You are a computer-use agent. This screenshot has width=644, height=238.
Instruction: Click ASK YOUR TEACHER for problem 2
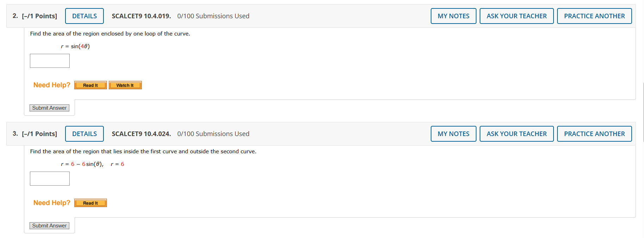[517, 16]
